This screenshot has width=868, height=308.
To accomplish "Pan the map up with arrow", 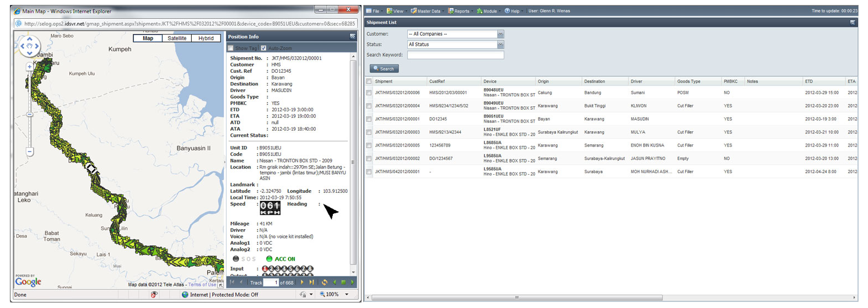I will coord(30,39).
